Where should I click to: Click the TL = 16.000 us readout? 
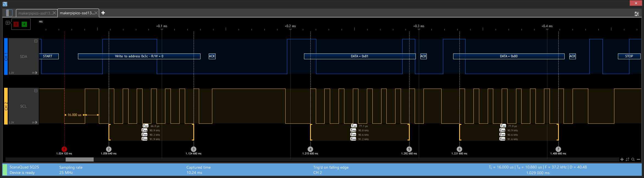501,167
